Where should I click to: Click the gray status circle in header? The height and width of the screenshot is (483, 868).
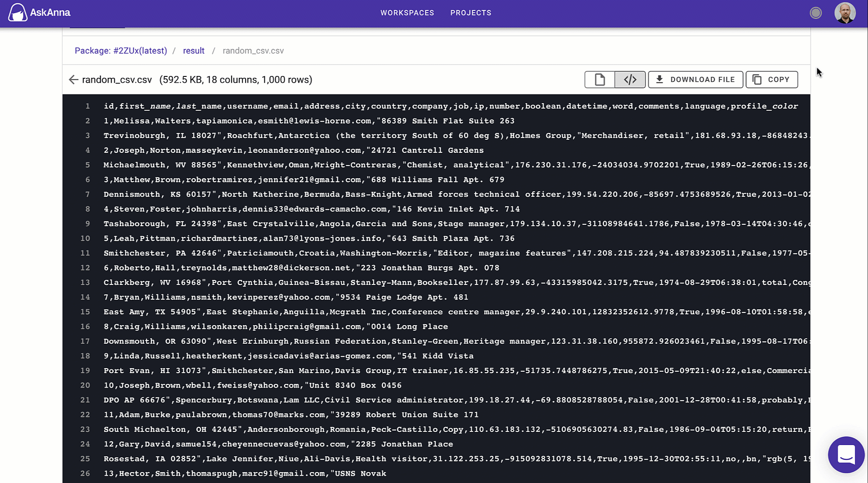point(816,13)
